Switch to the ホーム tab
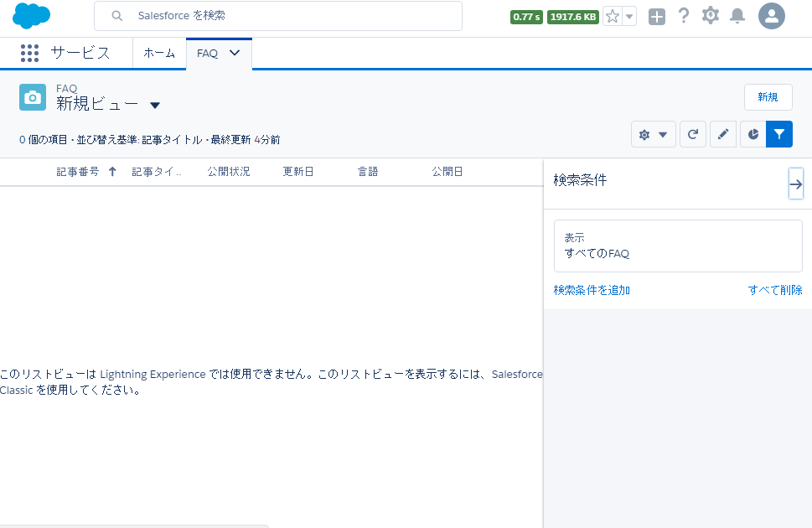812x528 pixels. click(159, 54)
